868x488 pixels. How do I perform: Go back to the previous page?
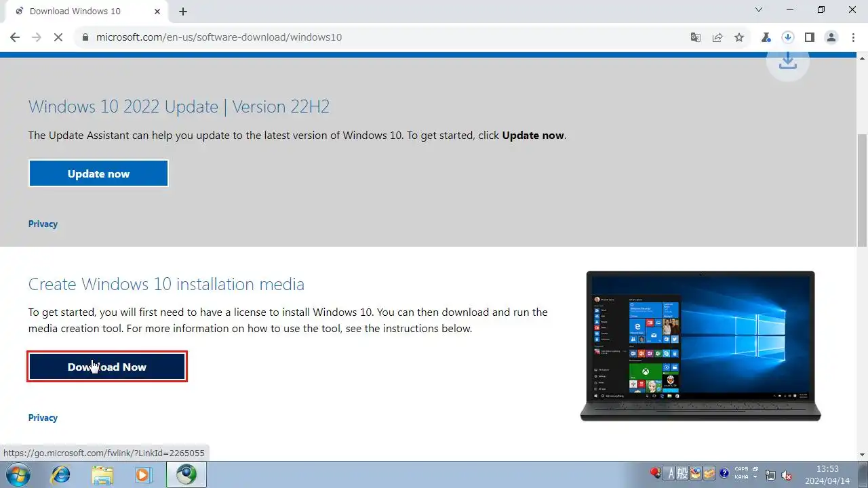point(15,37)
